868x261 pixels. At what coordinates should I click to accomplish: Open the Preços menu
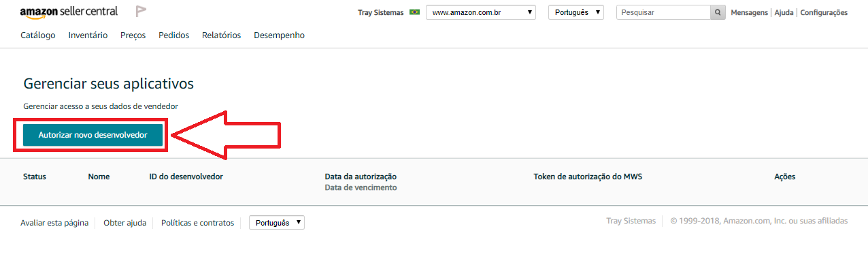coord(133,35)
